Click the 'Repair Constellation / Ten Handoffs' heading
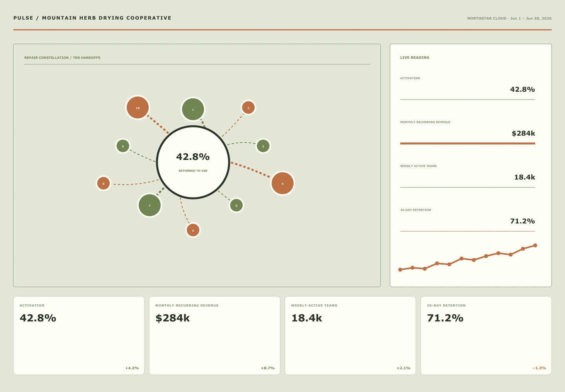 coord(62,58)
